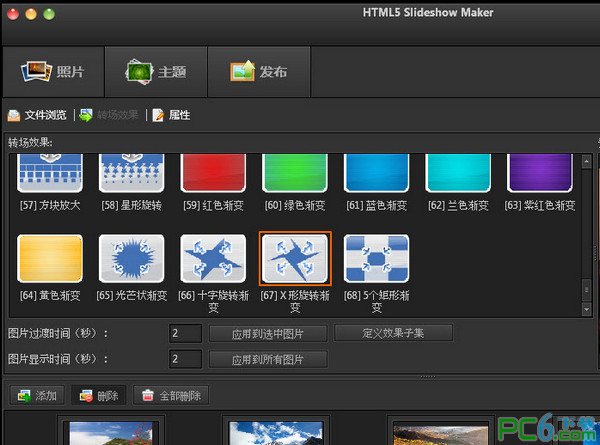
Task: Select the [68] 5个矩形渐变 transition icon
Action: pyautogui.click(x=376, y=258)
